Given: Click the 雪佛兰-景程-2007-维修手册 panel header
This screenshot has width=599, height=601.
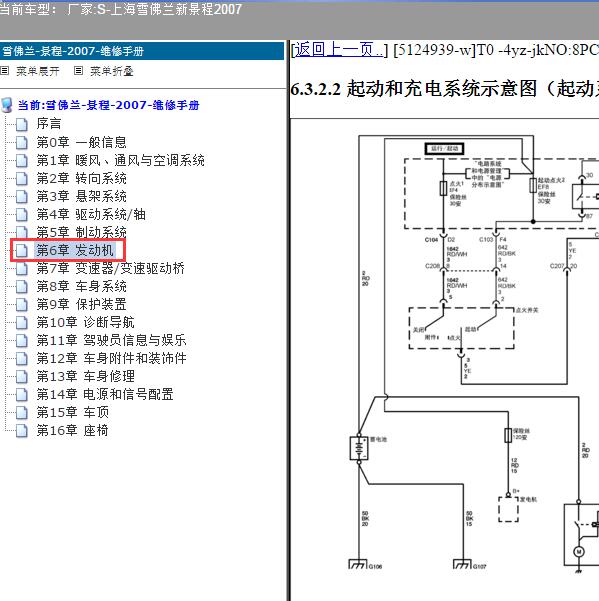Looking at the screenshot, I should (142, 51).
